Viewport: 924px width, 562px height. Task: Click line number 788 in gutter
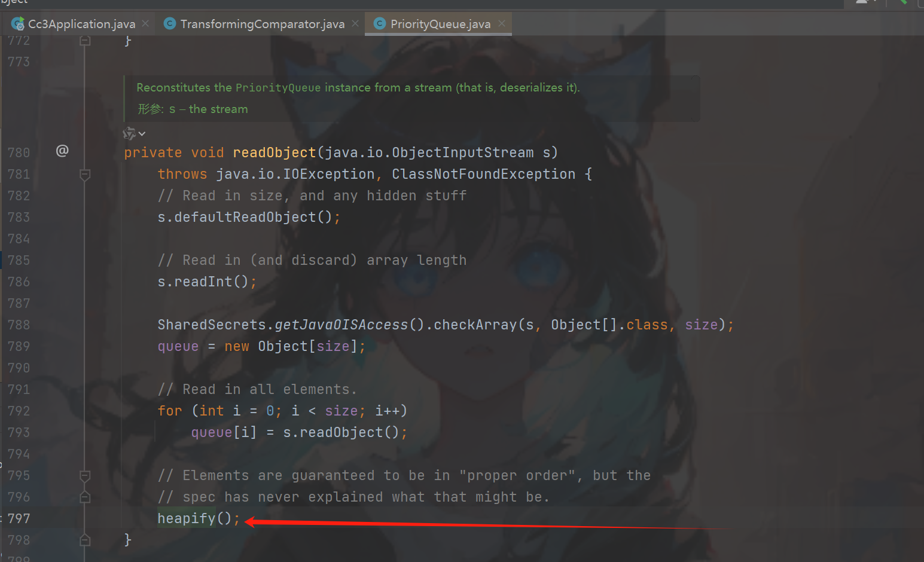click(x=19, y=325)
